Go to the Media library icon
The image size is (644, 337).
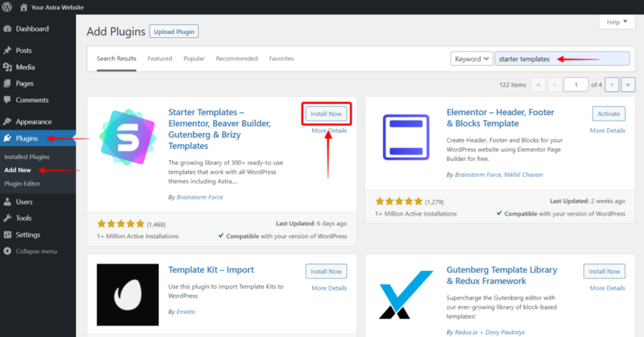pyautogui.click(x=8, y=67)
